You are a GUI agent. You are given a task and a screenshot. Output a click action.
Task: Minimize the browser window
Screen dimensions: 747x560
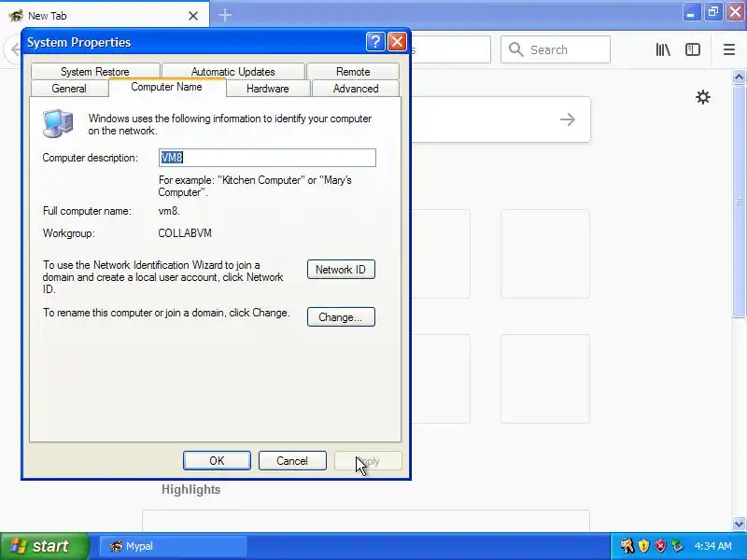coord(691,12)
